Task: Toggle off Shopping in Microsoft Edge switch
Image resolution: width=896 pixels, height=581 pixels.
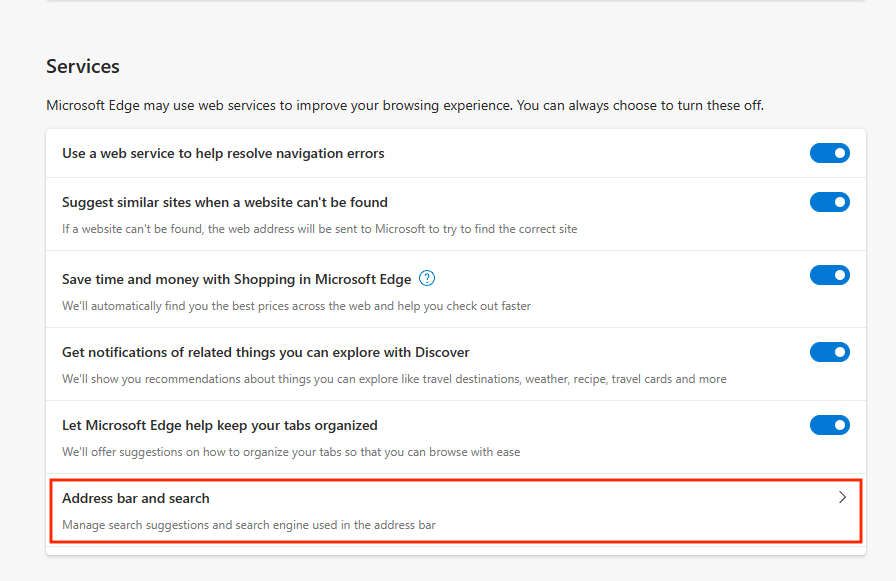Action: [x=829, y=275]
